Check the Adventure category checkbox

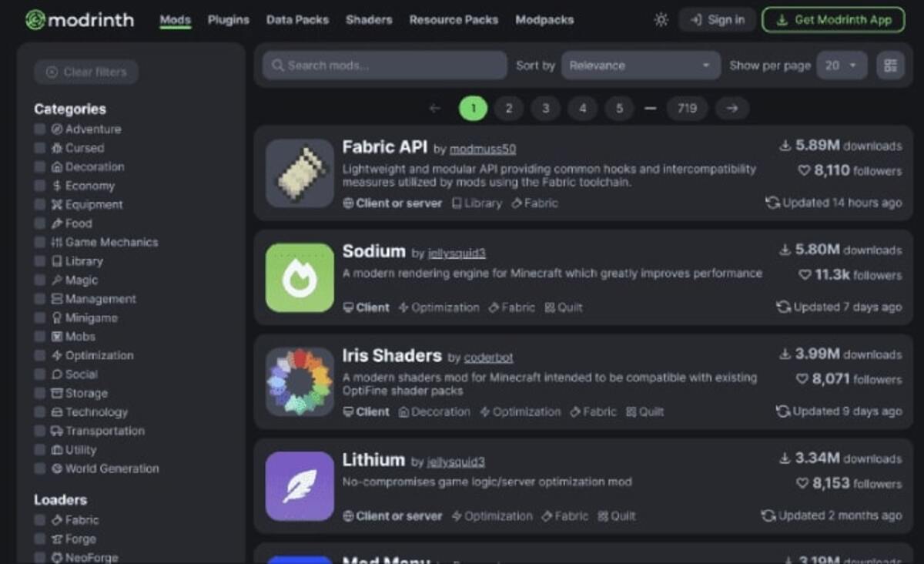tap(40, 129)
